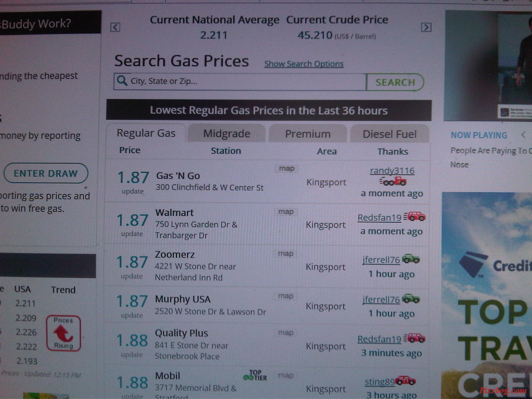Click the SEARCH button
The width and height of the screenshot is (532, 399).
[395, 82]
